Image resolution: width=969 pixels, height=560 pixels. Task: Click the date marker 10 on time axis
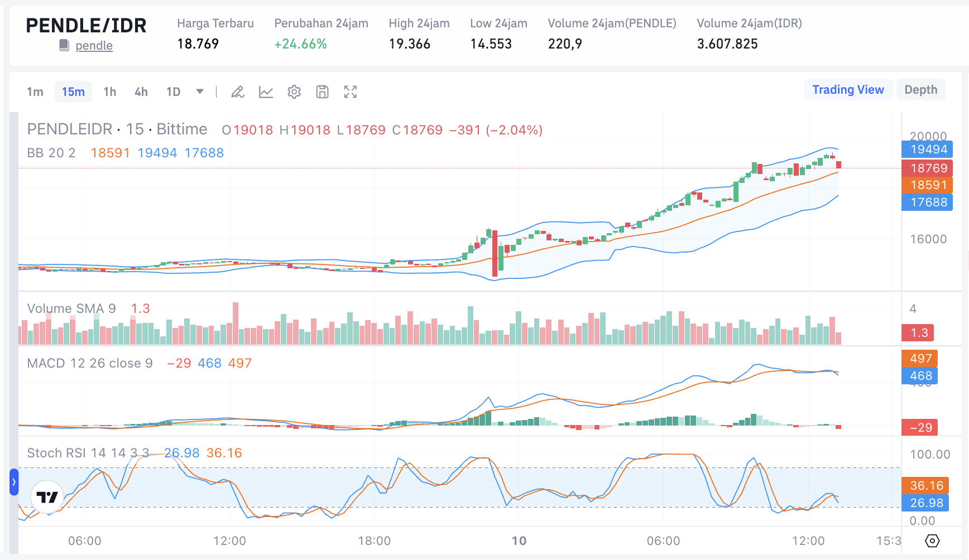(x=519, y=541)
